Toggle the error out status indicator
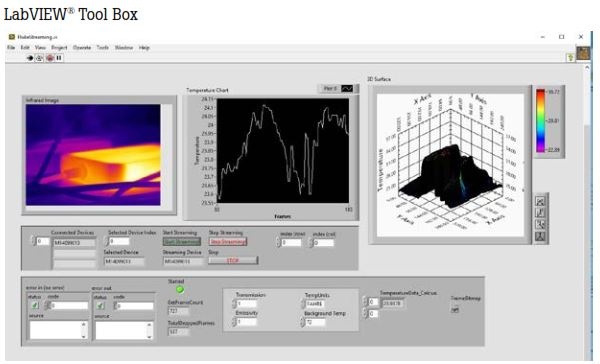 tap(100, 306)
